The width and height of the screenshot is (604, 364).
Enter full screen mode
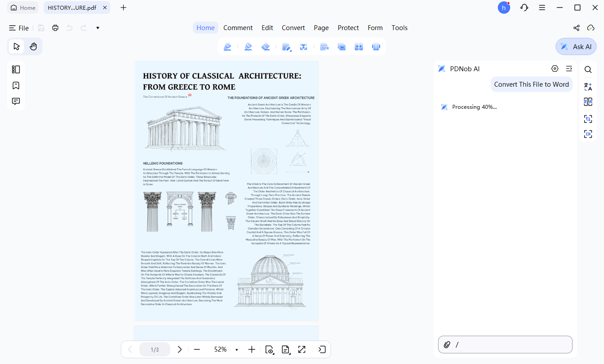pyautogui.click(x=302, y=349)
